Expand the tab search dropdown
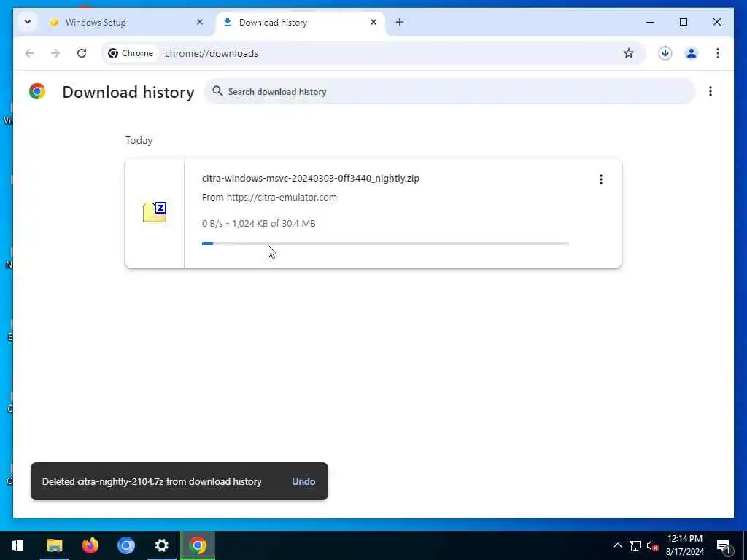This screenshot has height=560, width=747. tap(28, 22)
